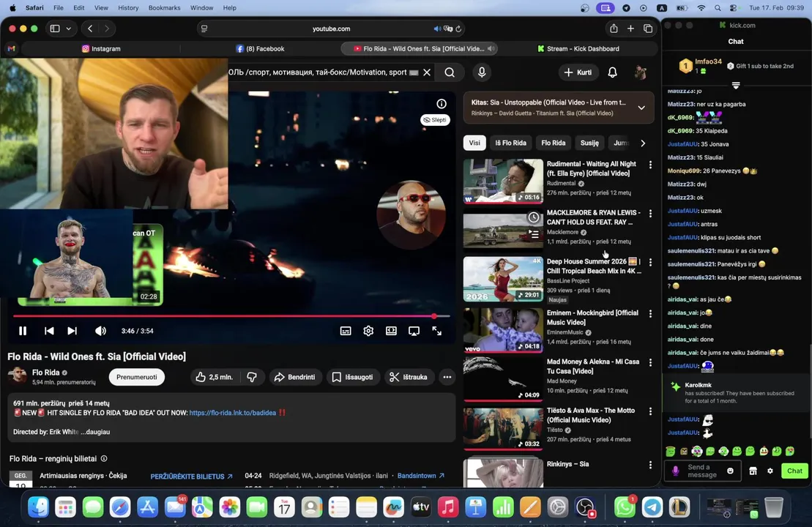Create content with Kurti button

(x=578, y=72)
